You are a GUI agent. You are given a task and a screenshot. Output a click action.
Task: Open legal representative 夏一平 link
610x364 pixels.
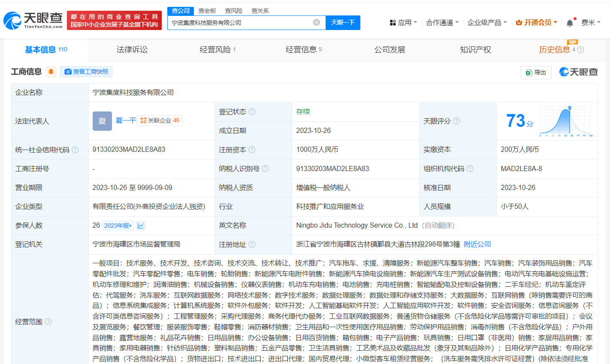click(x=126, y=120)
